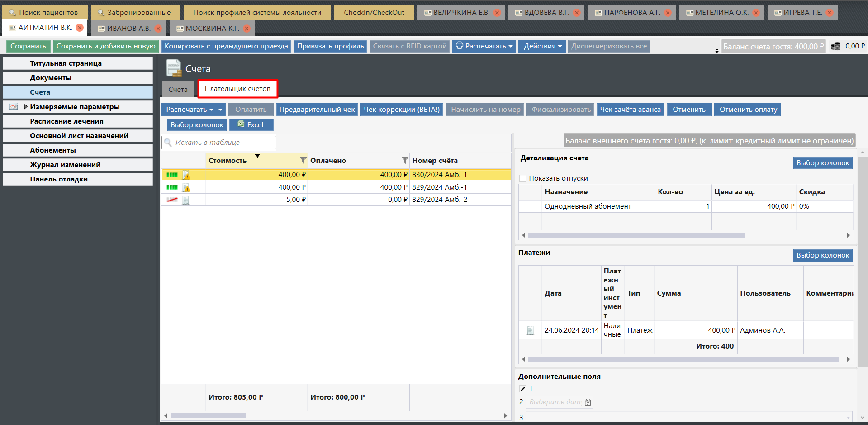Viewport: 868px width, 425px height.
Task: Click the Чек зачёта аванса button
Action: pos(630,110)
